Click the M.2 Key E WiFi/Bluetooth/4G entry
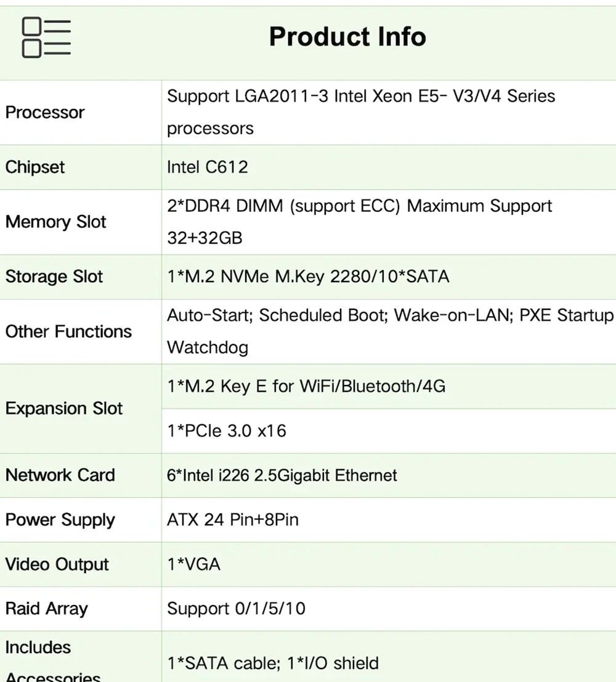This screenshot has height=682, width=616. pyautogui.click(x=306, y=386)
